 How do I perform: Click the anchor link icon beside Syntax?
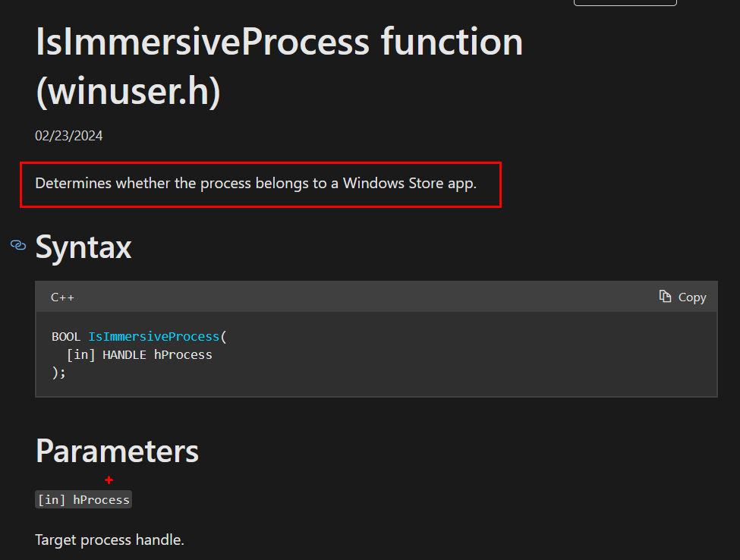[18, 245]
